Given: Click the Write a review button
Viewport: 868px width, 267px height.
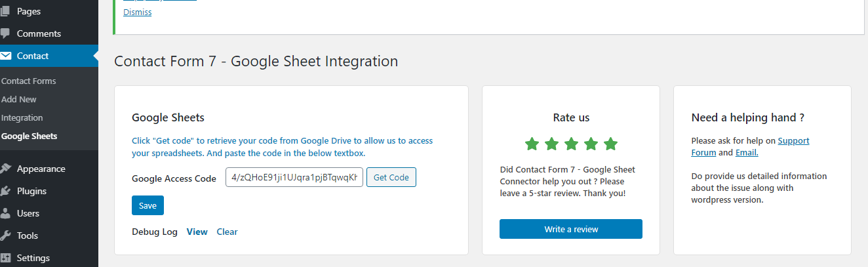Looking at the screenshot, I should pos(571,229).
